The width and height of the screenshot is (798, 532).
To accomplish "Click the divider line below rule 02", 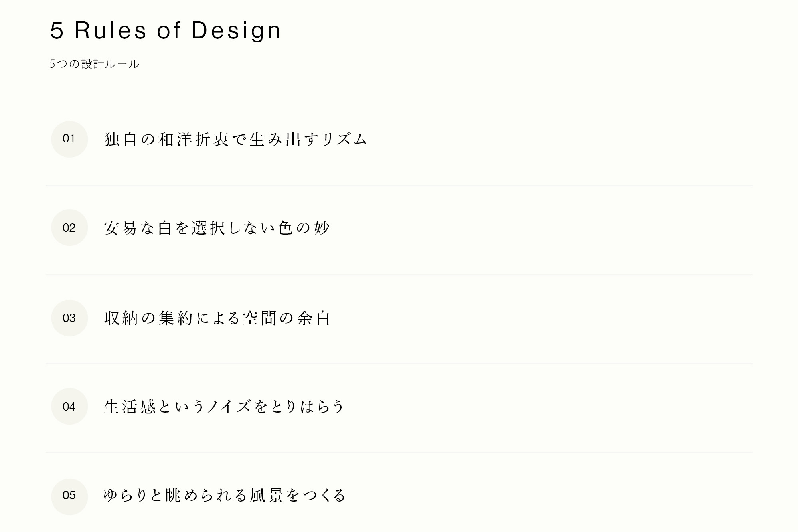I will click(x=399, y=275).
